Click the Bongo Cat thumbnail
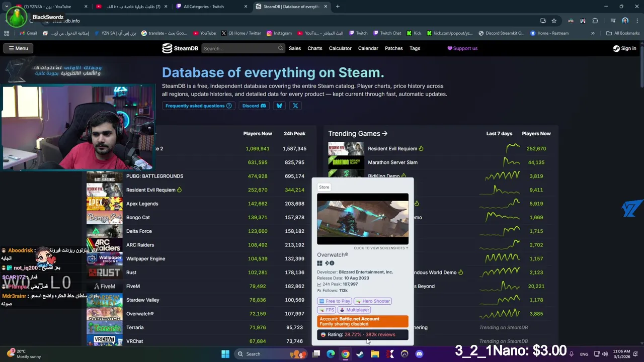This screenshot has height=362, width=644. click(x=105, y=217)
